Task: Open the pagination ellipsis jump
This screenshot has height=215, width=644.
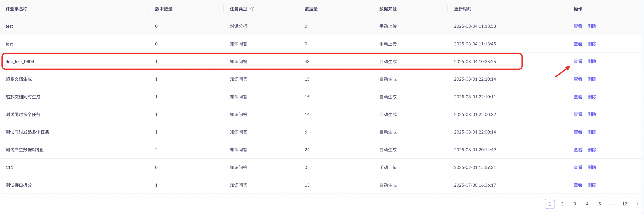Action: [x=612, y=204]
